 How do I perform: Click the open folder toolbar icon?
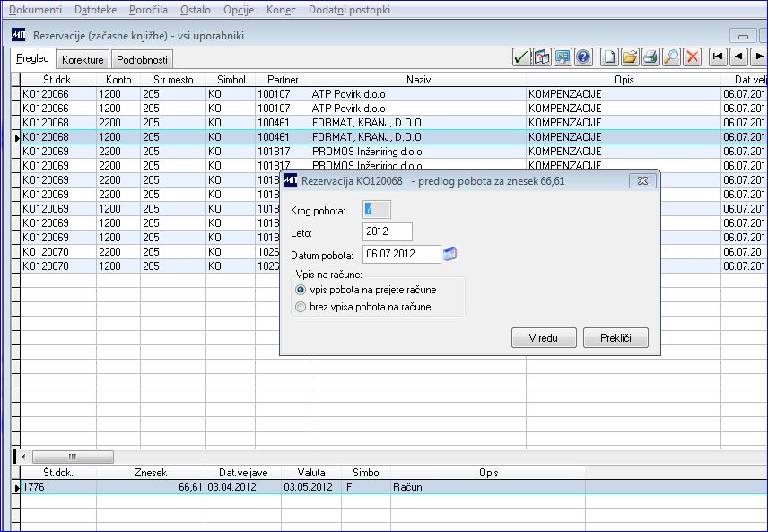coord(630,57)
